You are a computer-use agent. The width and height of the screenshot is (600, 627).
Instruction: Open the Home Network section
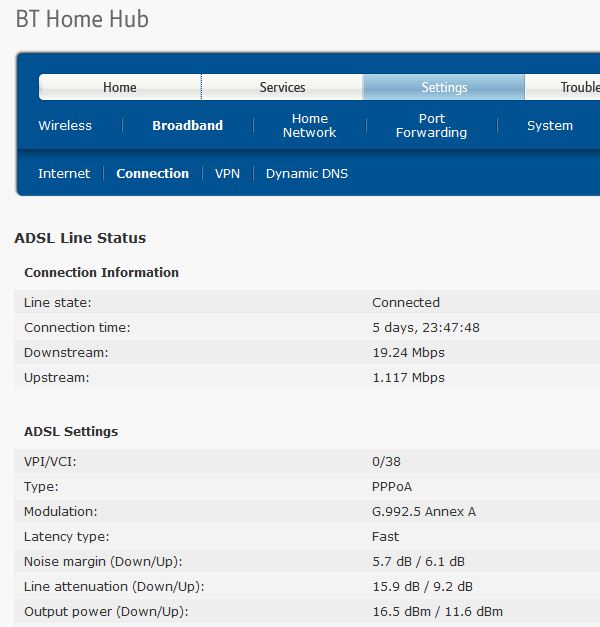[309, 125]
